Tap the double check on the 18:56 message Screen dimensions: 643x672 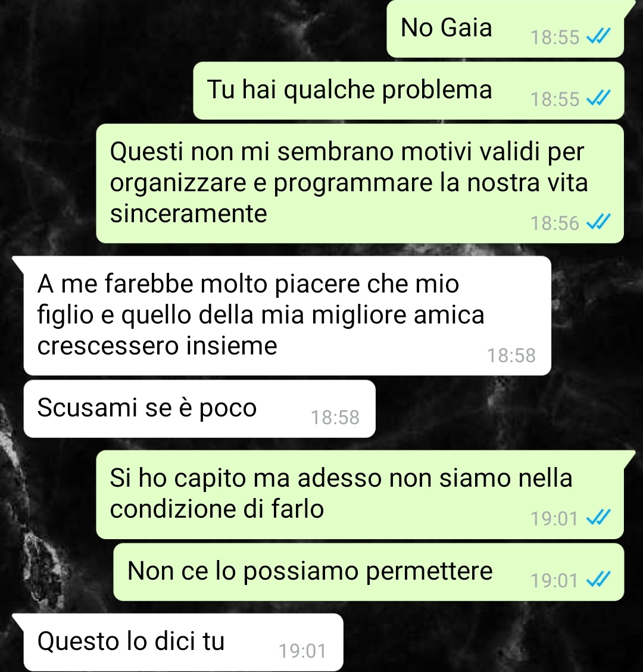(598, 223)
